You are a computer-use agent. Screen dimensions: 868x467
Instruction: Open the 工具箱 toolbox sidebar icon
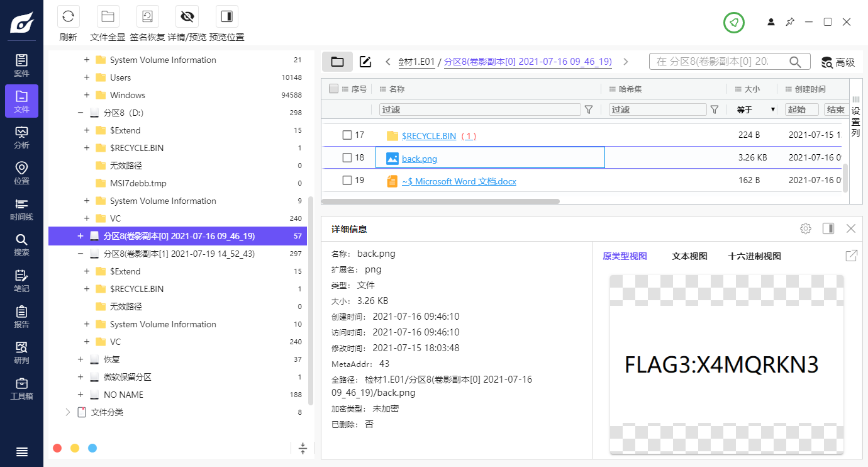tap(21, 388)
